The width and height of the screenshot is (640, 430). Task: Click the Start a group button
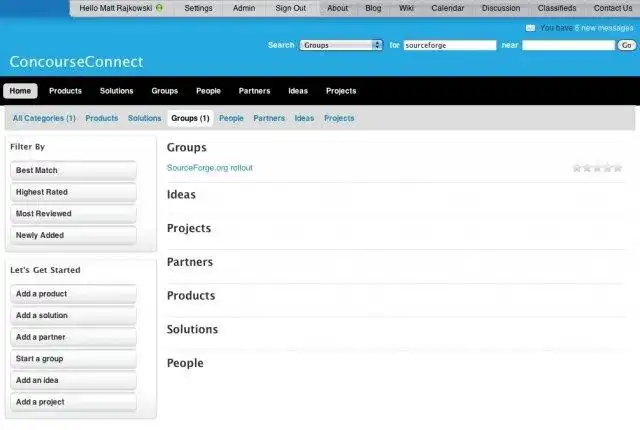pos(73,359)
